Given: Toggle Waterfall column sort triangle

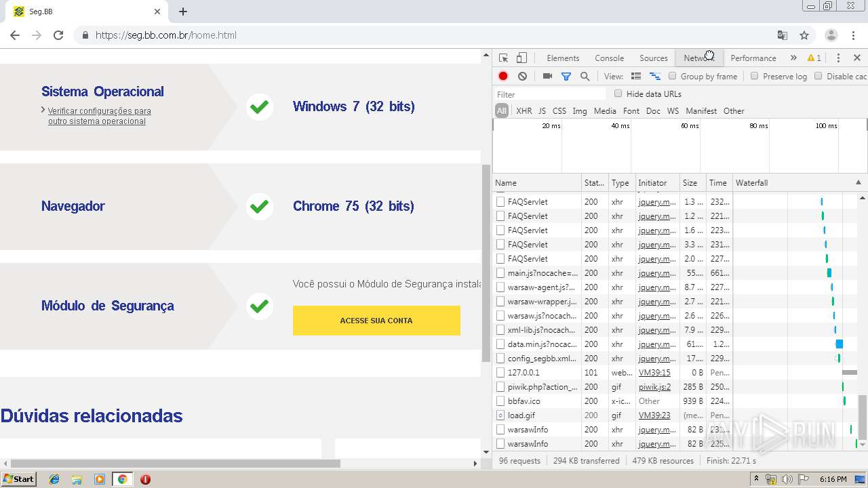Looking at the screenshot, I should tap(859, 183).
